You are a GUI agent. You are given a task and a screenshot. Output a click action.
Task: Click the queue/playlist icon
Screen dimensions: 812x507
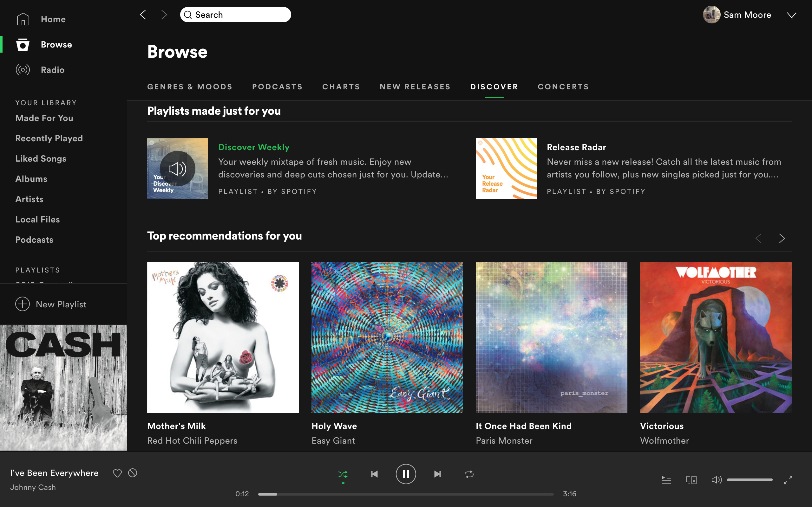(x=666, y=480)
